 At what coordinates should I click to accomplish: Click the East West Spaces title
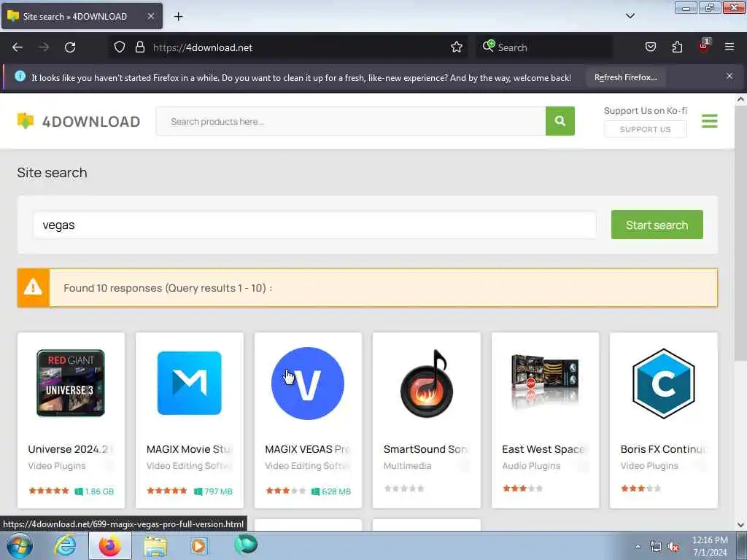pos(544,449)
